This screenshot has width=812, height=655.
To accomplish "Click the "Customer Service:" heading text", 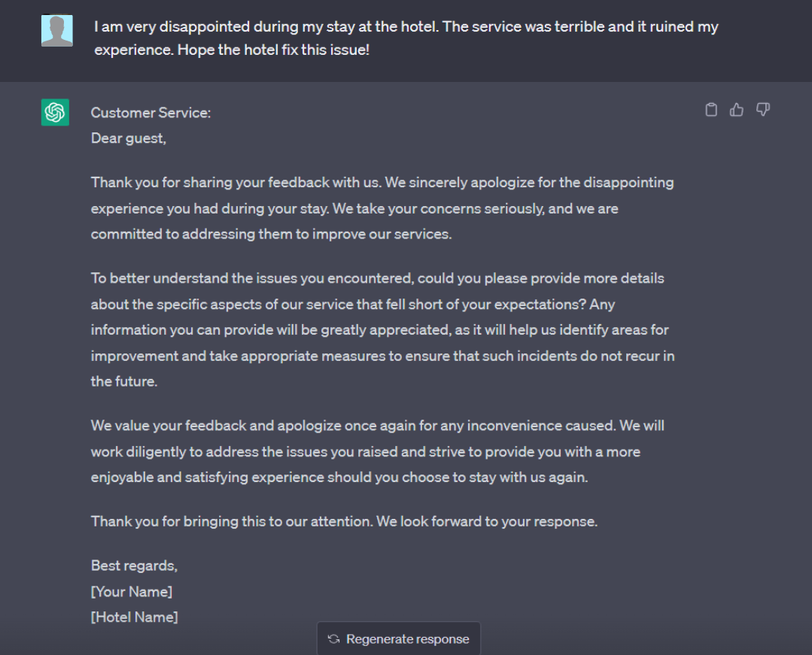I will pos(151,113).
